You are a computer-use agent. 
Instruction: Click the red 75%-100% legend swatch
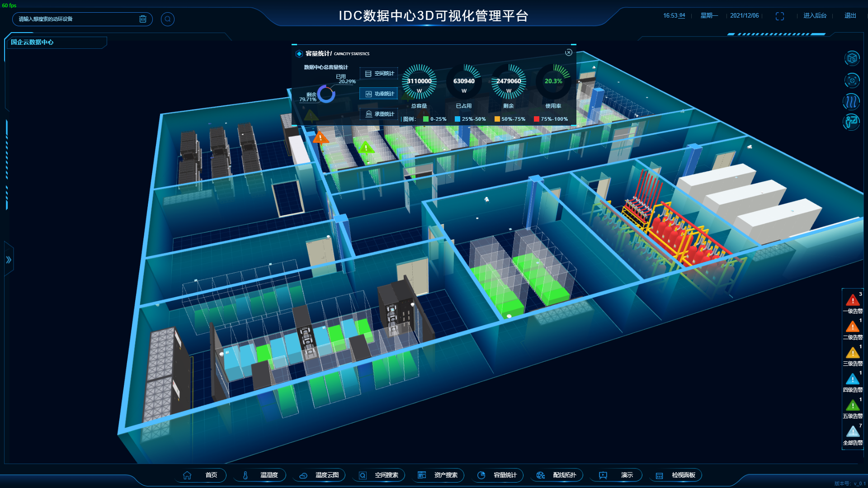(536, 119)
